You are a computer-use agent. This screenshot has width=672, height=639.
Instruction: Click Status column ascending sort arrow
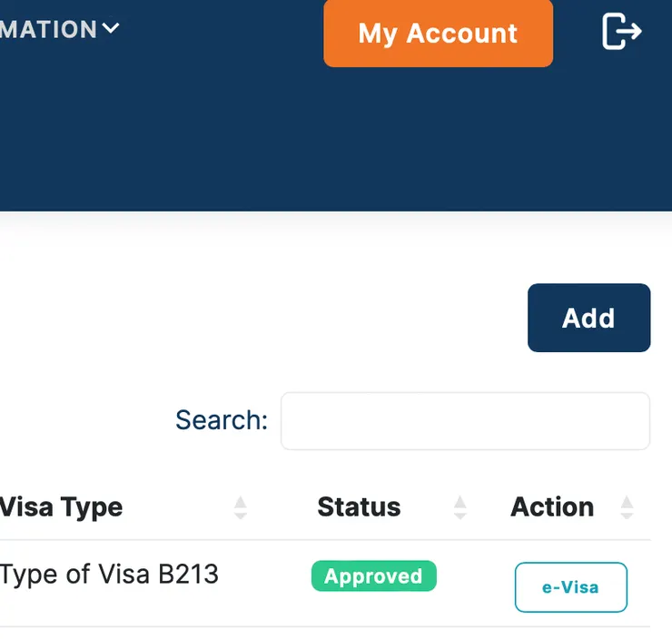pyautogui.click(x=460, y=500)
